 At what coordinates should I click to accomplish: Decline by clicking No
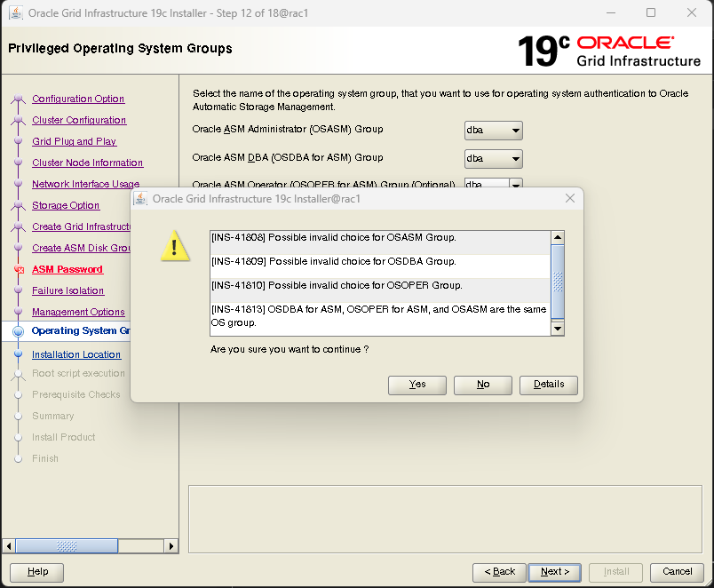[x=483, y=385]
